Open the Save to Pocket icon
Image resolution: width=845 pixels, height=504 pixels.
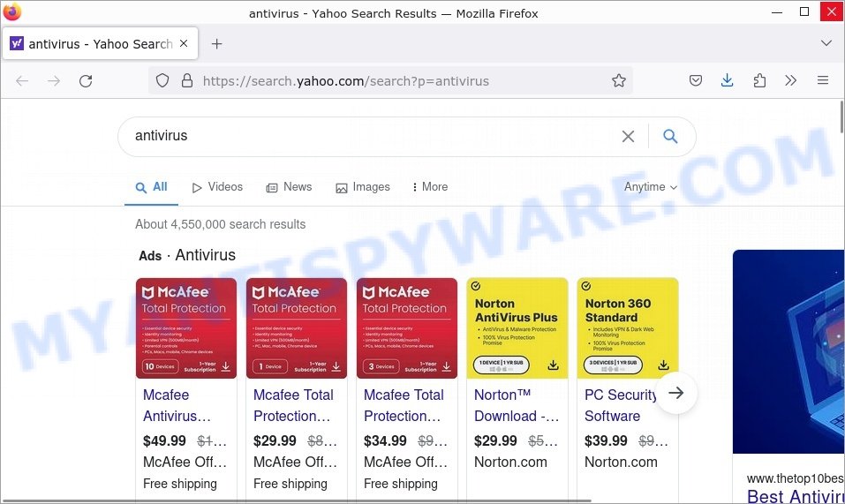tap(696, 81)
